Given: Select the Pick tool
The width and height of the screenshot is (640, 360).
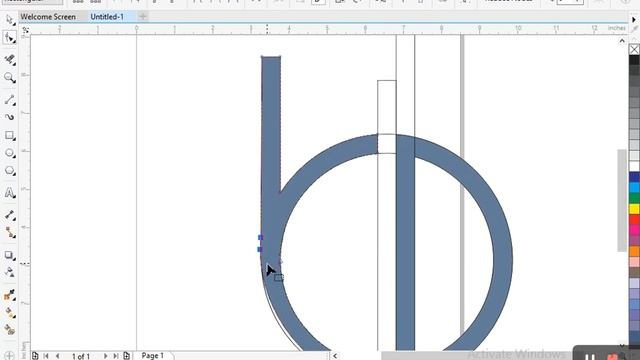Looking at the screenshot, I should tap(9, 19).
